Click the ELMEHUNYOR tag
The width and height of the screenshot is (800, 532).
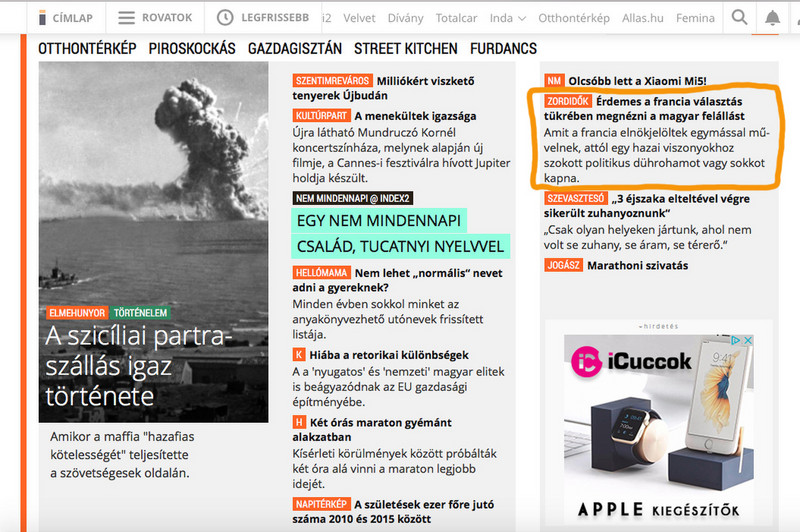pos(77,313)
